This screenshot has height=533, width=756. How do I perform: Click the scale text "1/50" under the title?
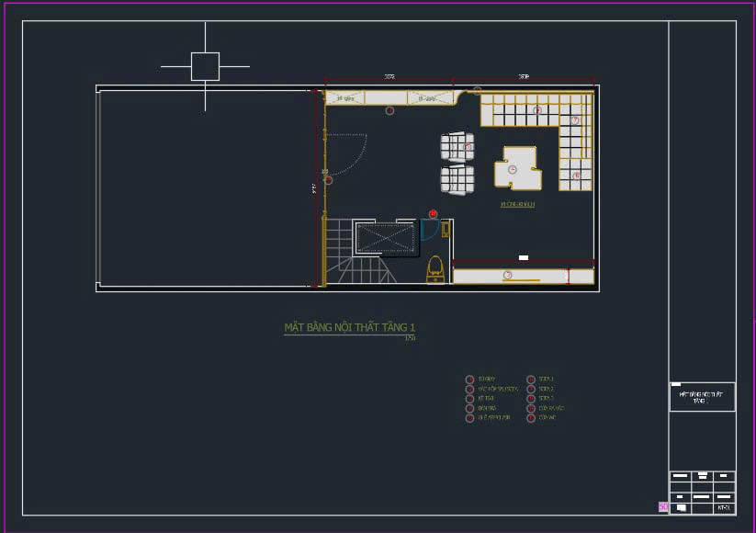coord(410,338)
